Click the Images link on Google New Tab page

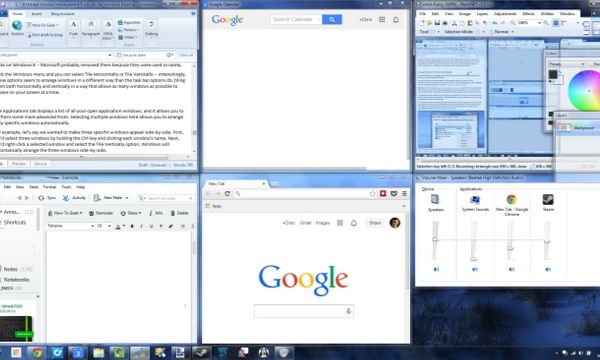coord(323,223)
